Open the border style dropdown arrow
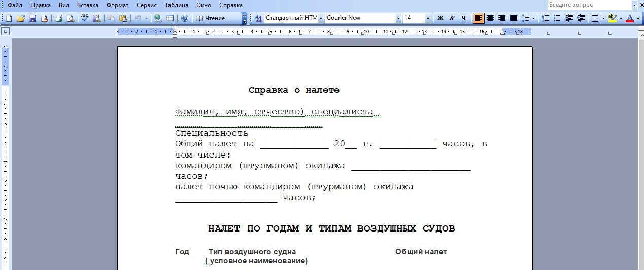Viewport: 644px width, 270px height. 603,18
